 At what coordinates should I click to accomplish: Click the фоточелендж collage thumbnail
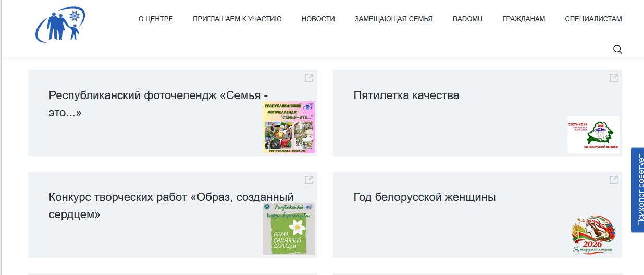(289, 127)
